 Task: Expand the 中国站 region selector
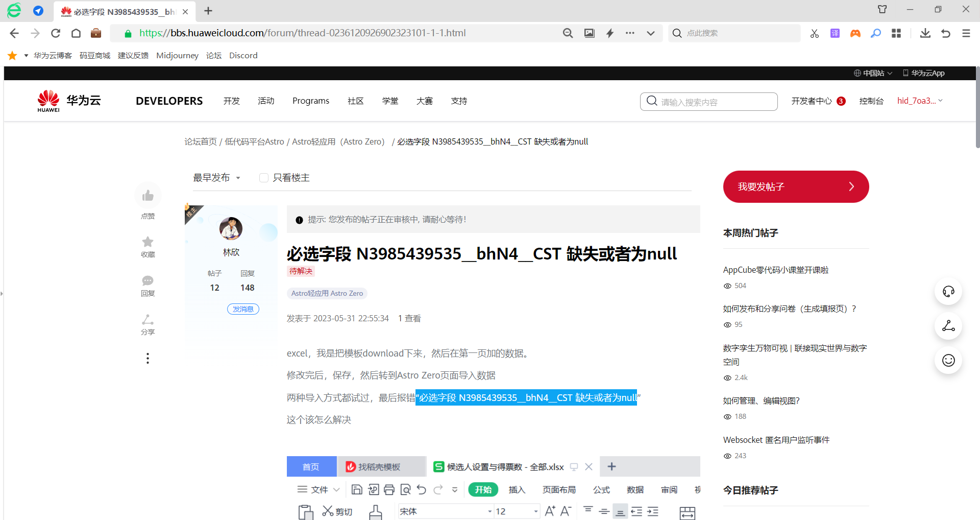[x=873, y=73]
